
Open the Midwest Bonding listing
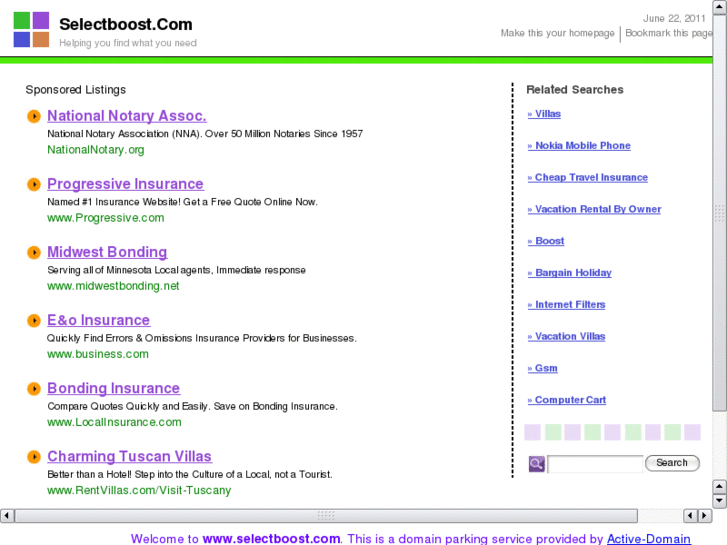[107, 252]
